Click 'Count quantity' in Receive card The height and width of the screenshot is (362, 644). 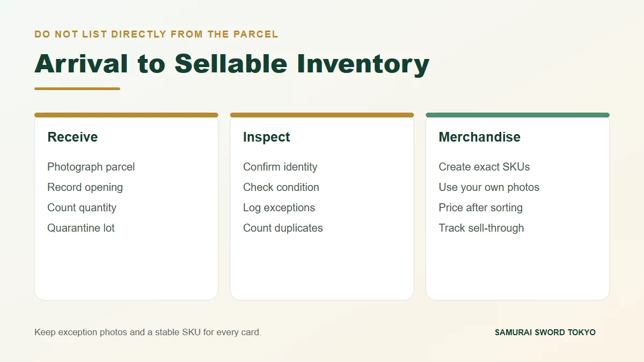pos(82,208)
